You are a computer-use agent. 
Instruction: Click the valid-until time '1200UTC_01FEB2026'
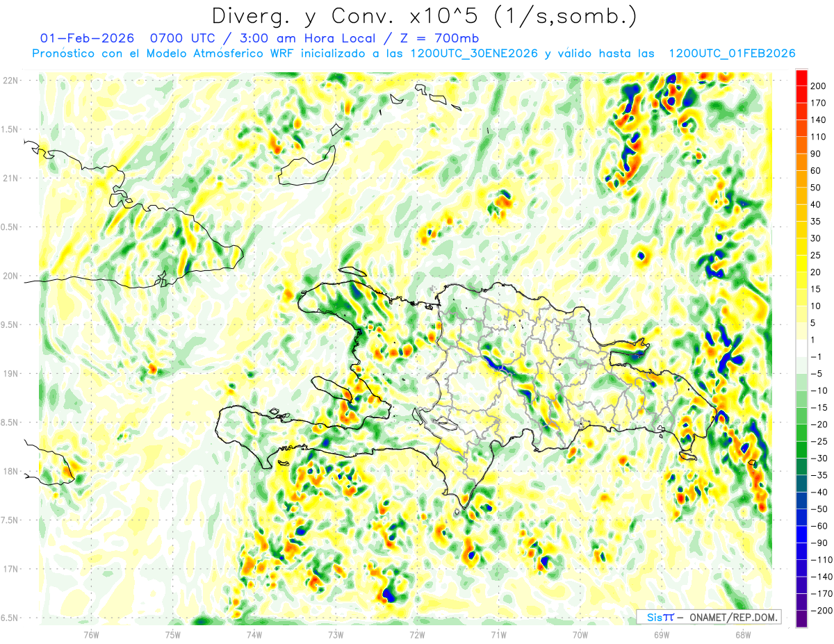click(732, 53)
